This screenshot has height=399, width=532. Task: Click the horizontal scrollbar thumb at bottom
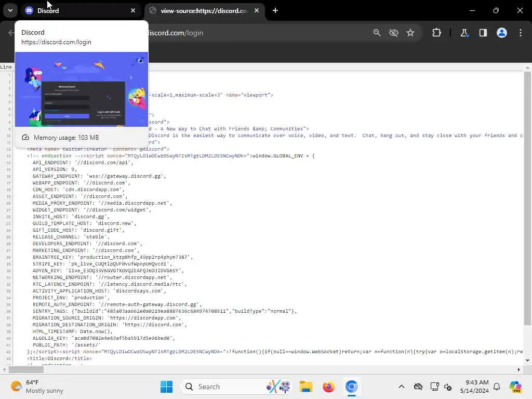26,369
